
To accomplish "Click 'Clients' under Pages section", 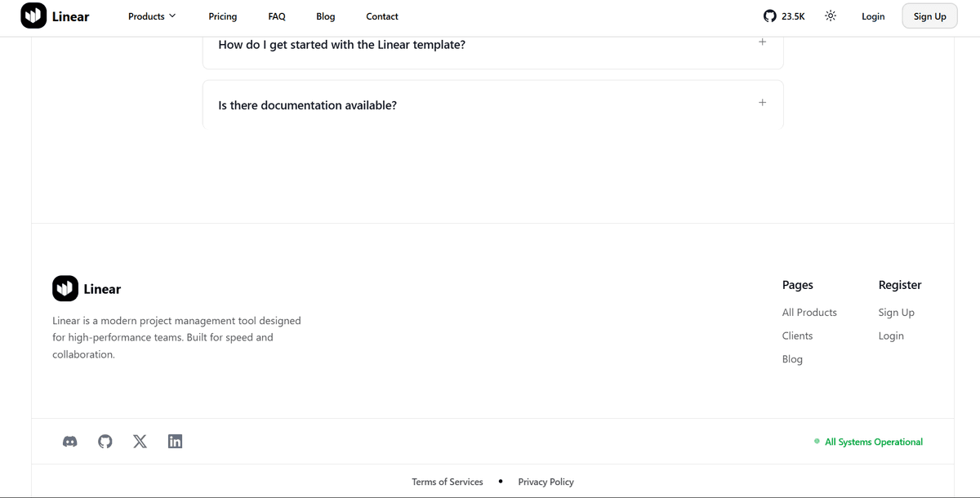I will pos(797,336).
